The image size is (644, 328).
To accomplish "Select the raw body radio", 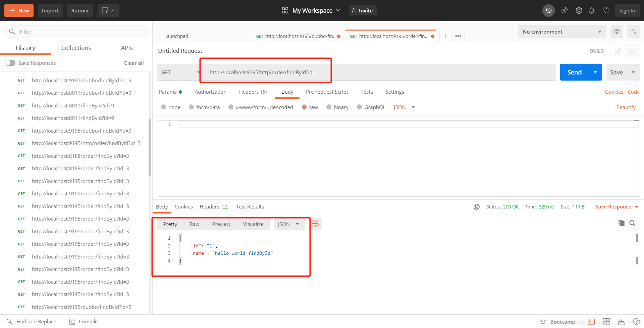I will (x=304, y=107).
